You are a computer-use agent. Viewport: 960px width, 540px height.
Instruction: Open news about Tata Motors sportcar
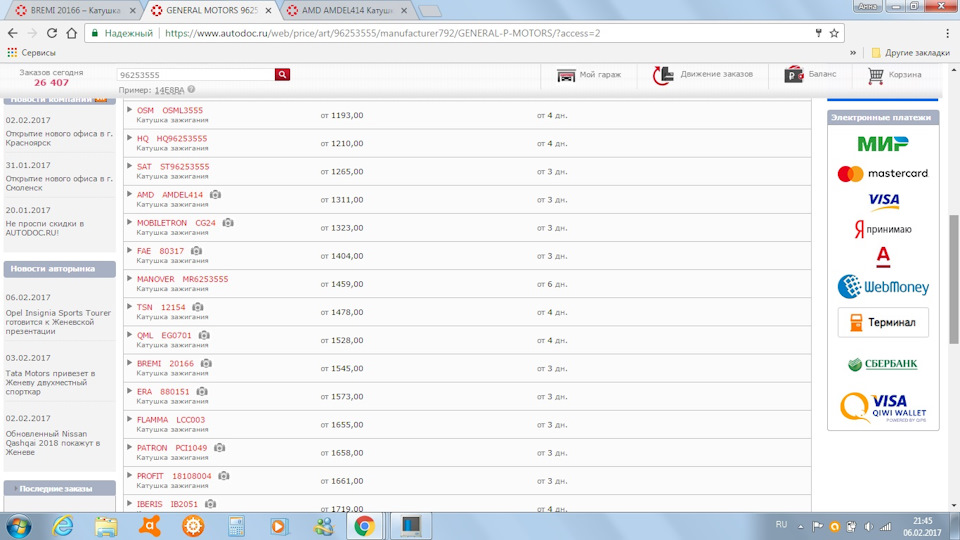(50, 383)
